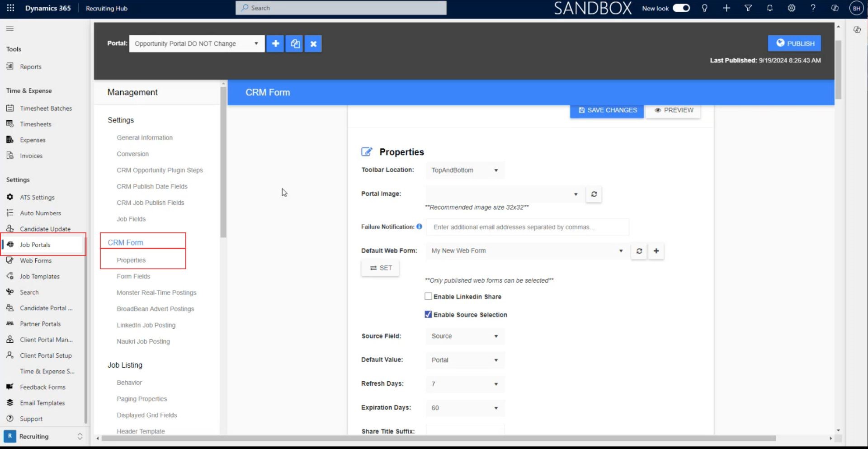The image size is (868, 449).
Task: Click the horizontal scrollbar at bottom
Action: click(439, 439)
